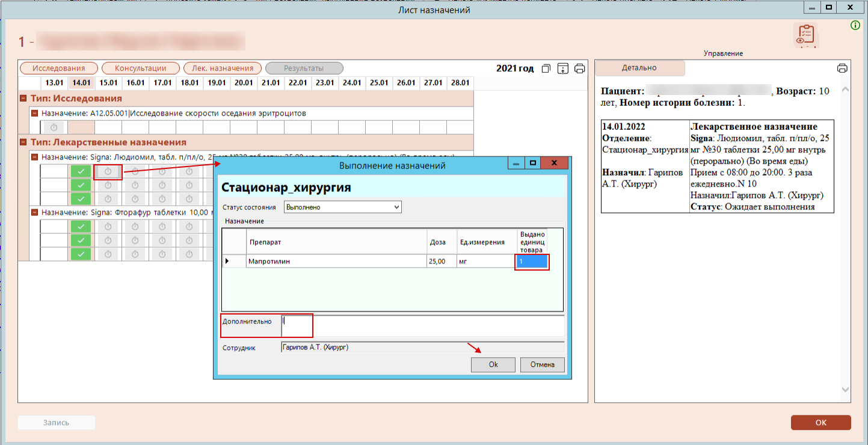Open the Управление clipboard icon
868x445 pixels.
pos(805,36)
